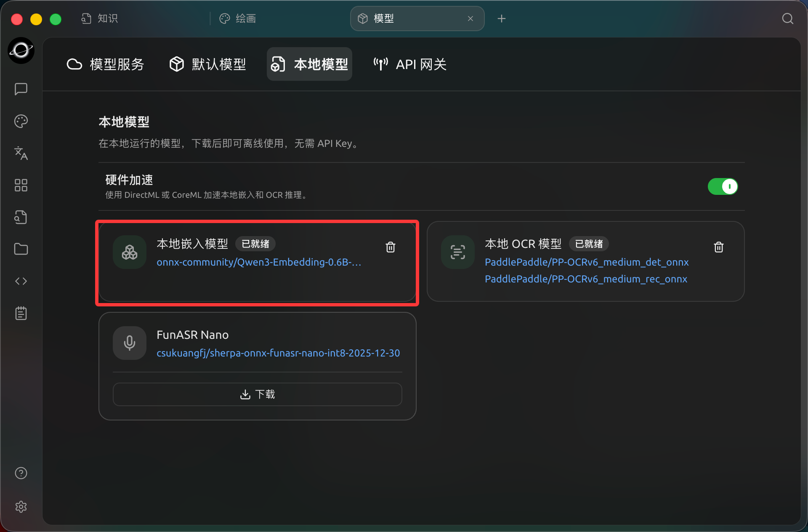The image size is (808, 532).
Task: Open the translate sidebar icon
Action: 21,153
